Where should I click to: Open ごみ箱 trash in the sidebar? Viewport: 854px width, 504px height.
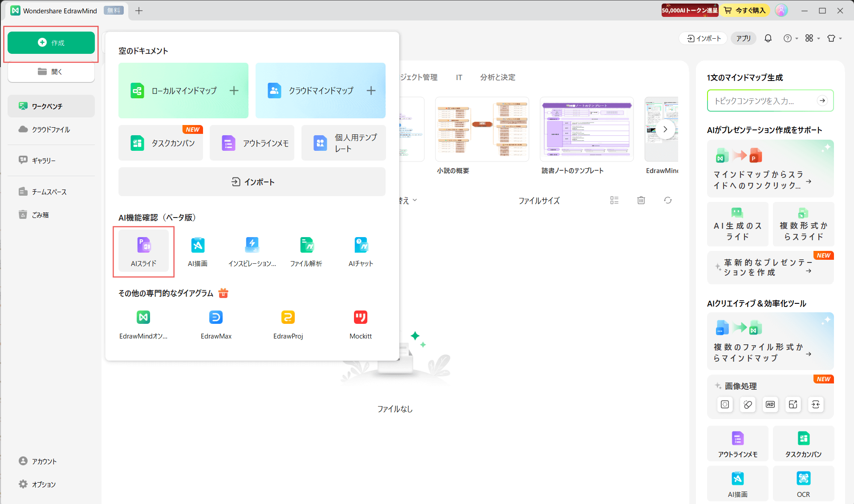click(x=51, y=215)
